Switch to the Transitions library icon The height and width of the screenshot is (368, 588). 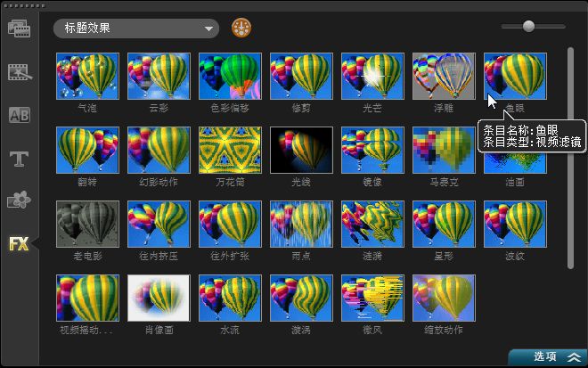20,71
